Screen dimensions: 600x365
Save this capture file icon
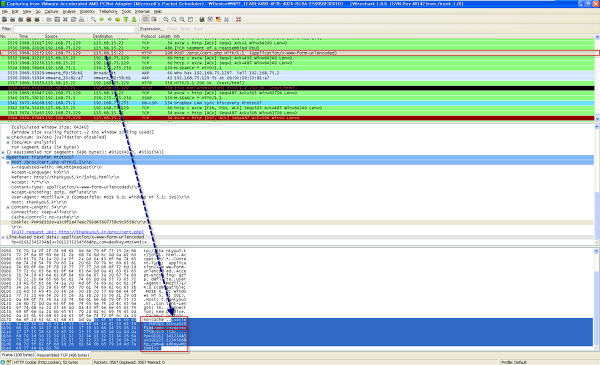[x=57, y=20]
